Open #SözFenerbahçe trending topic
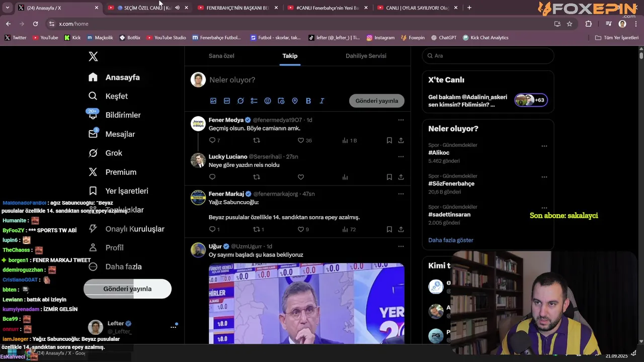The height and width of the screenshot is (362, 644). [x=451, y=184]
